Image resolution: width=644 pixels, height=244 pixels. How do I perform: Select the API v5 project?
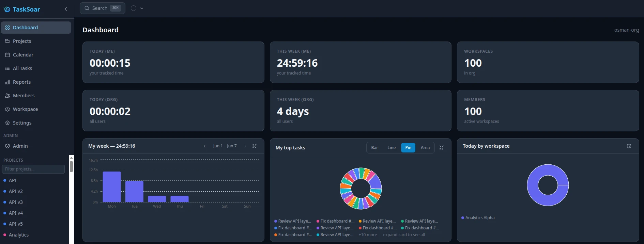pyautogui.click(x=34, y=224)
